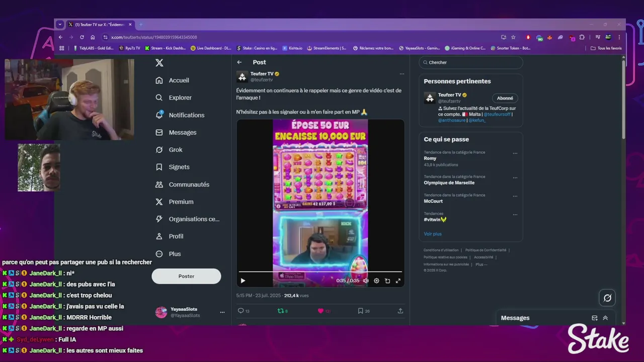Expand the Messages drawer
The width and height of the screenshot is (644, 362).
605,318
